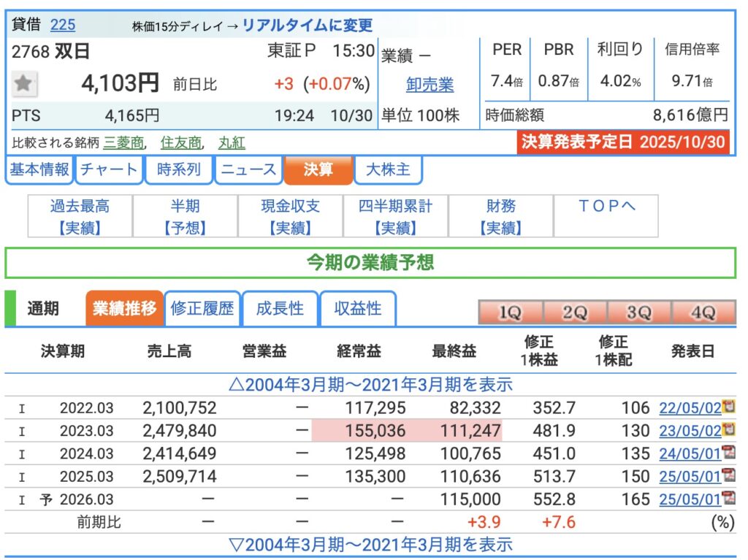Viewport: 748px width, 560px height.
Task: Expand △2004年3月期〜2021年3月期を表示 above the table
Action: (x=371, y=384)
